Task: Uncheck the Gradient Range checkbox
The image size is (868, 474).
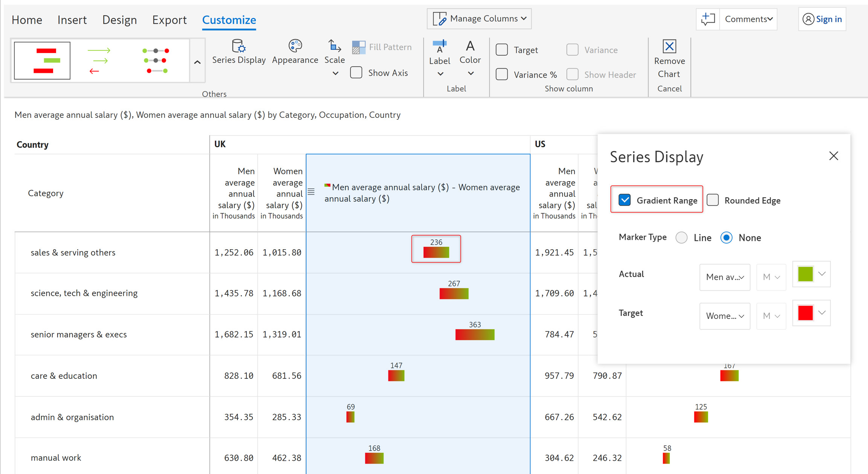Action: pos(625,200)
